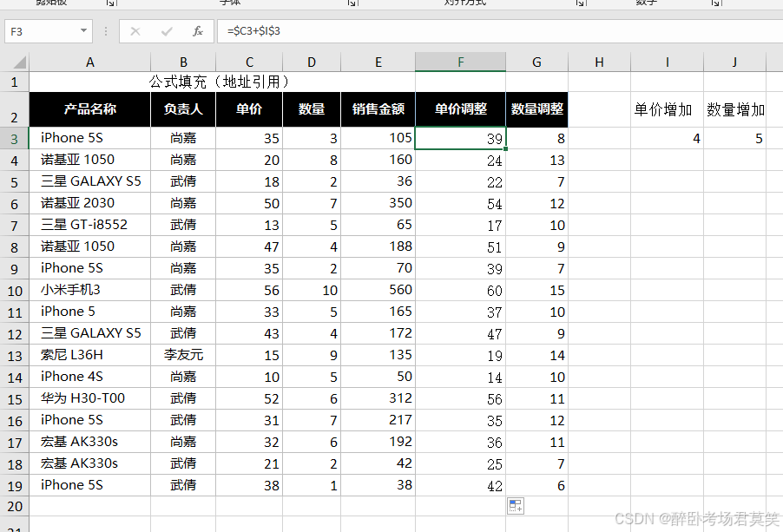Click the 负责人 header cell

[183, 109]
